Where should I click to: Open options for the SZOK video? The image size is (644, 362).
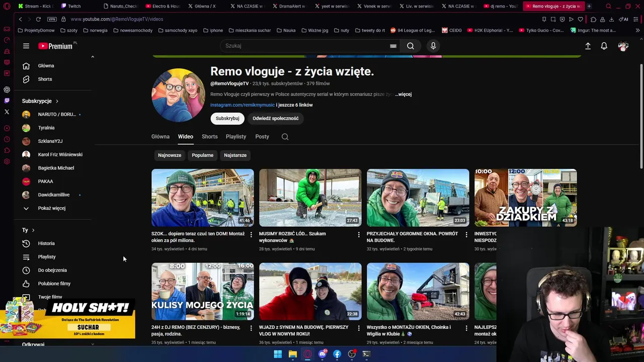(251, 235)
